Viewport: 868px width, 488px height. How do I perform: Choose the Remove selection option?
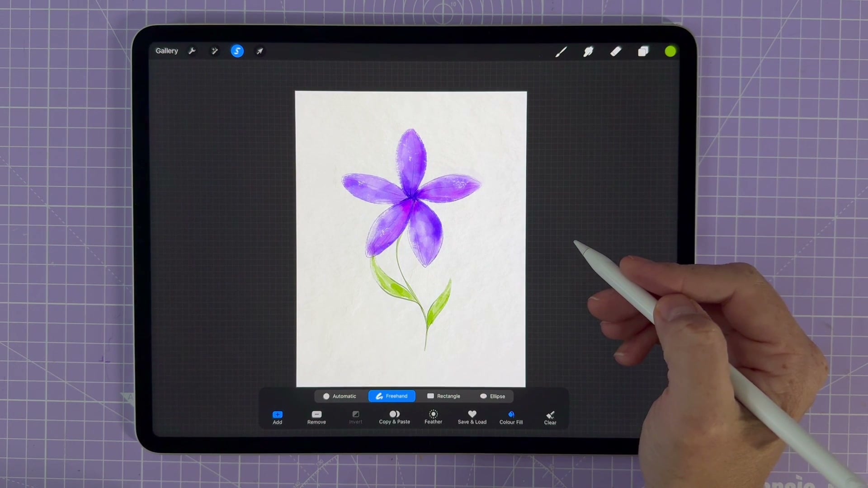(x=316, y=418)
